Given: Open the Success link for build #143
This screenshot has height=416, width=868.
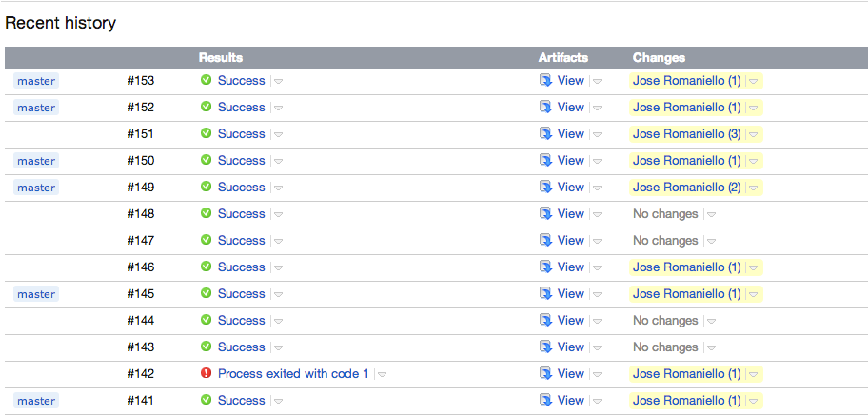Looking at the screenshot, I should 241,347.
